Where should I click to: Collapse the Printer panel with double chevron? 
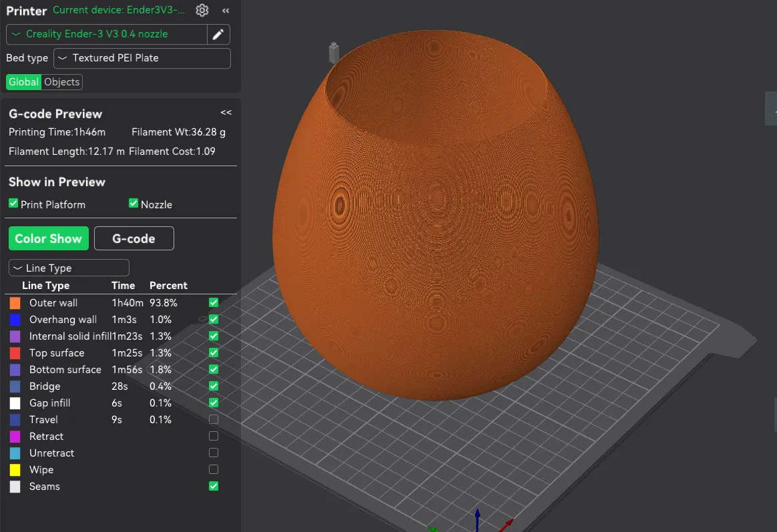pyautogui.click(x=226, y=11)
